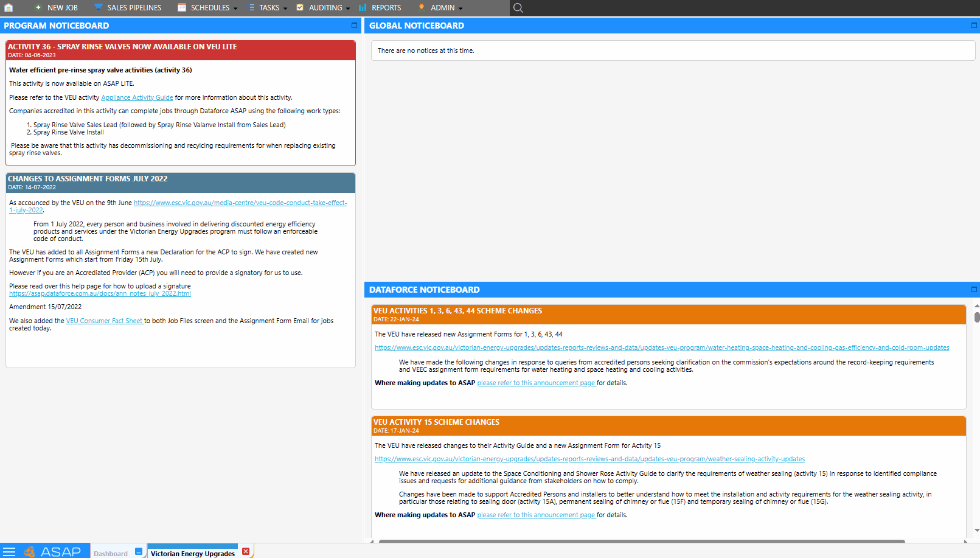This screenshot has height=558, width=980.
Task: Open the VEU Consumer Fact Sheet link
Action: coord(104,321)
